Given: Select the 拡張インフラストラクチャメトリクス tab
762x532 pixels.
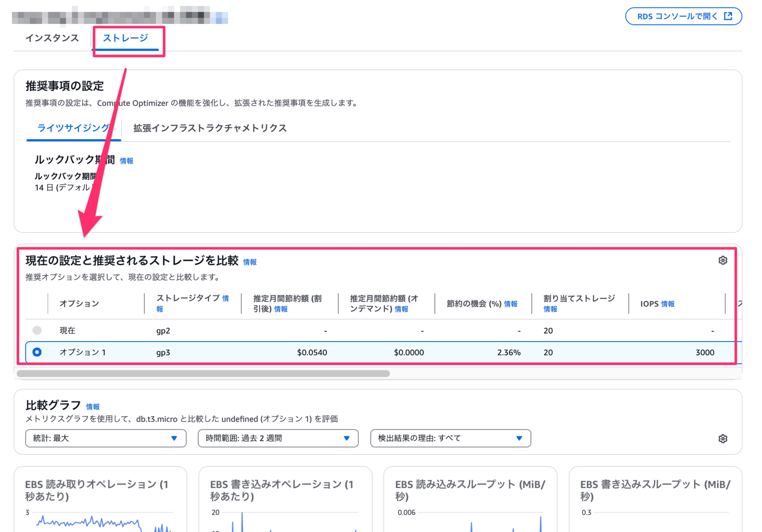Looking at the screenshot, I should click(x=210, y=128).
